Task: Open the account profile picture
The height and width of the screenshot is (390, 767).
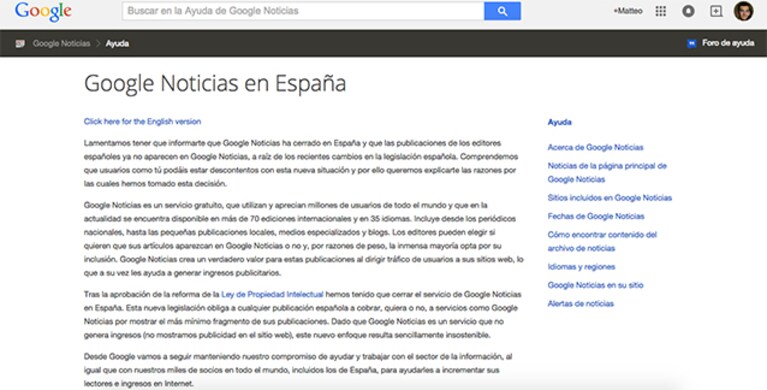Action: (x=744, y=11)
